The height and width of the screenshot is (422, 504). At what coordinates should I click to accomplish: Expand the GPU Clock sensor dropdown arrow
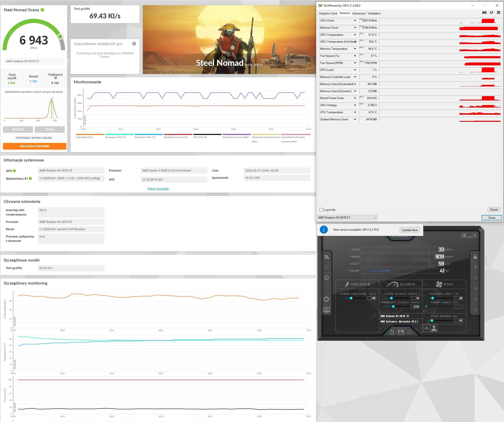tap(355, 21)
